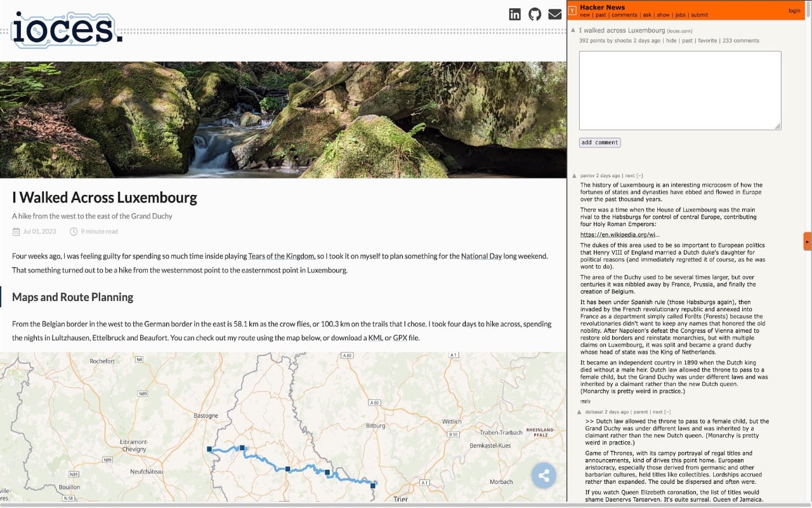
Task: Click the 'Wittlich' label on the map
Action: (x=452, y=422)
